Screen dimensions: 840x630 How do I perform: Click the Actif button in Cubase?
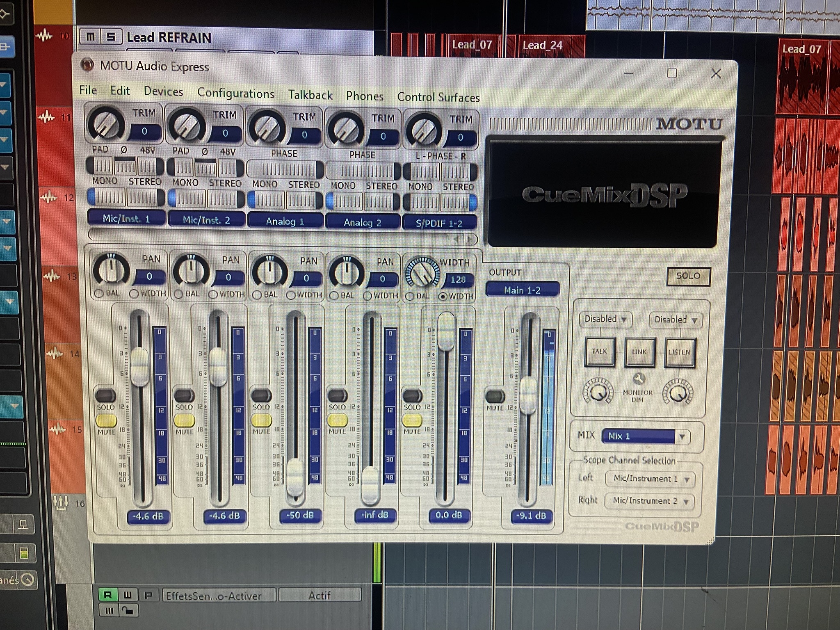coord(320,595)
